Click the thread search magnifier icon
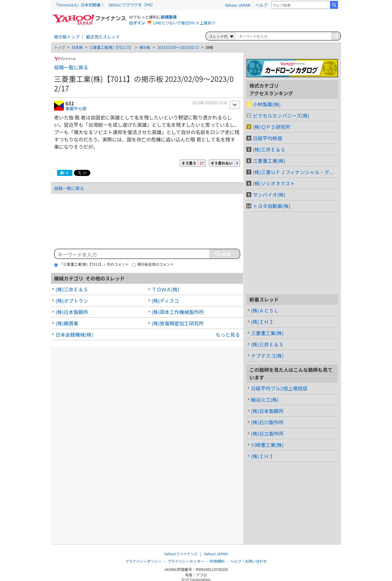 (x=336, y=36)
